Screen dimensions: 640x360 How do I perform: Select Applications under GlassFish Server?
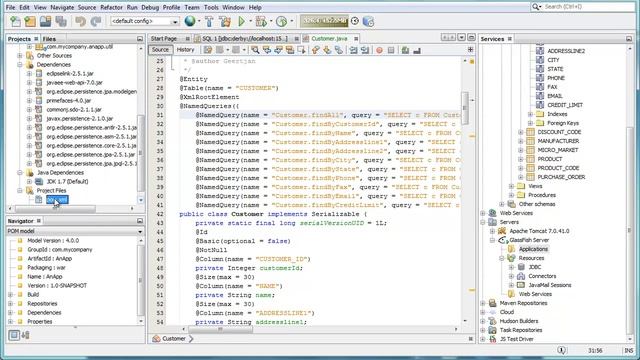coord(533,249)
